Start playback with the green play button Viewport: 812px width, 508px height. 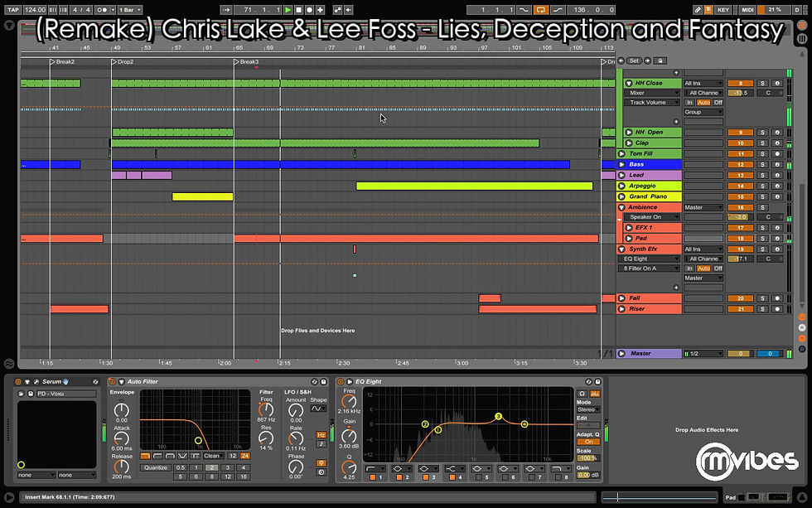(x=288, y=9)
